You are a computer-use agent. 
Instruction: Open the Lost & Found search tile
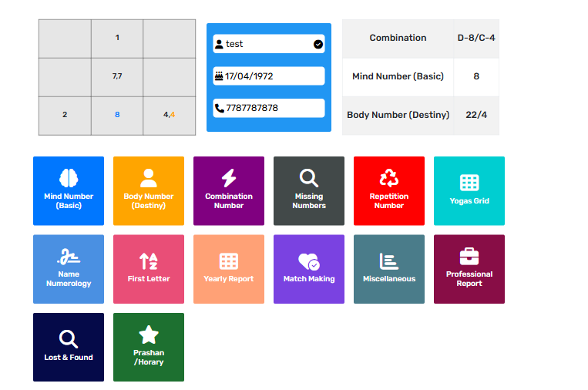[x=69, y=347]
